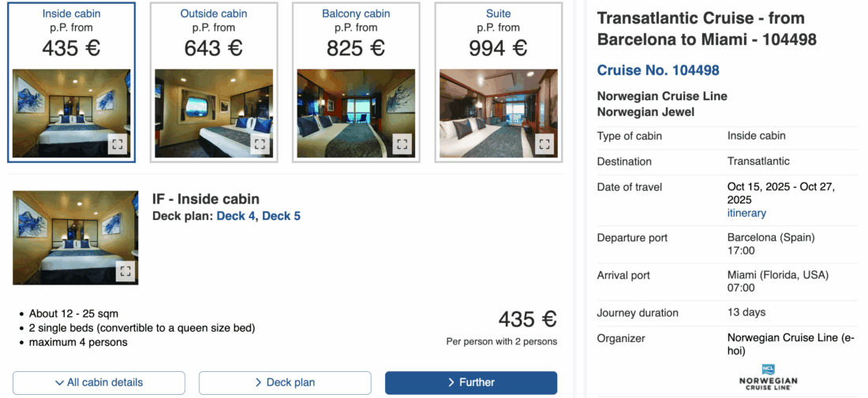Expand the Outside cabin photo fullscreen icon
The height and width of the screenshot is (398, 868).
tap(260, 144)
